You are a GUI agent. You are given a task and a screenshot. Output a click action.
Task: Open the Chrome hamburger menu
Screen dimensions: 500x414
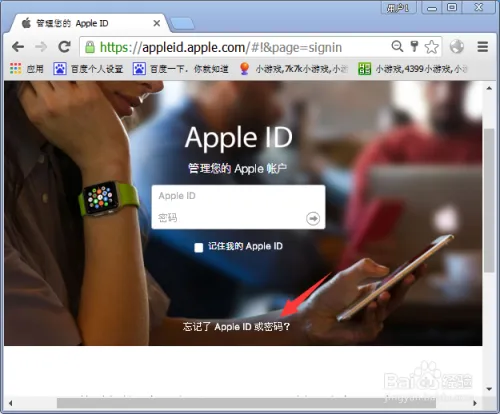click(482, 47)
